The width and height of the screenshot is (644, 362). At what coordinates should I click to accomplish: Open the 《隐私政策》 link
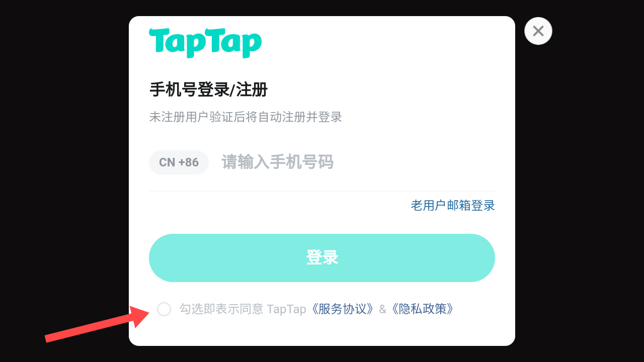pos(423,309)
